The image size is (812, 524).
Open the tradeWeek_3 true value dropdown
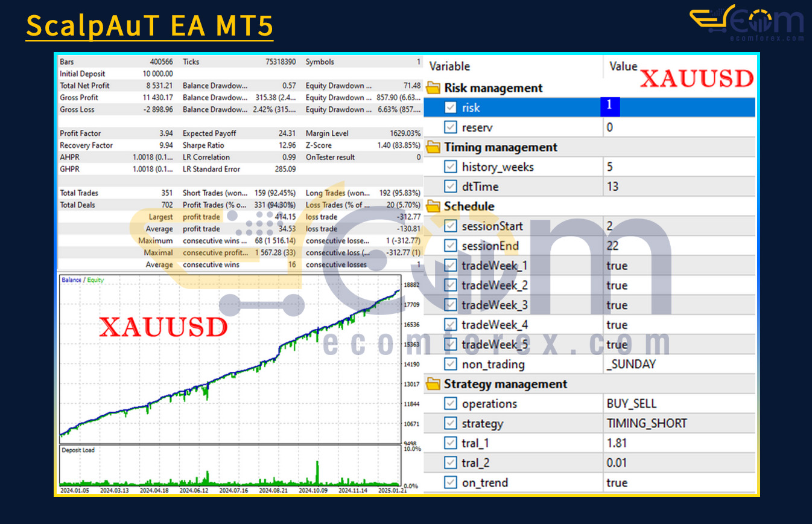[617, 305]
